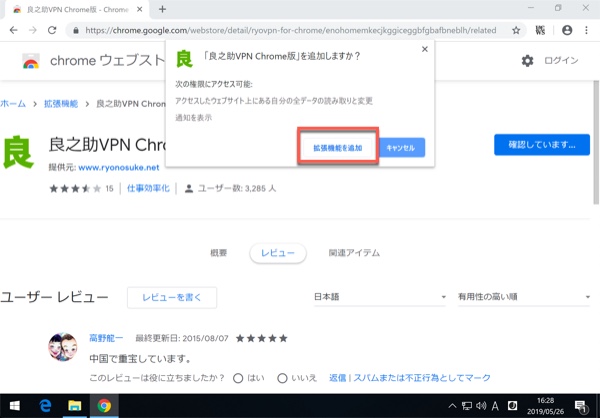Image resolution: width=600 pixels, height=418 pixels.
Task: Switch to the レビュー tab
Action: pos(278,253)
